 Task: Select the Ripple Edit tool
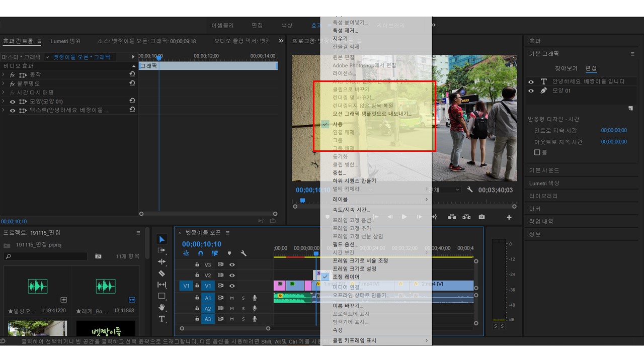click(162, 262)
